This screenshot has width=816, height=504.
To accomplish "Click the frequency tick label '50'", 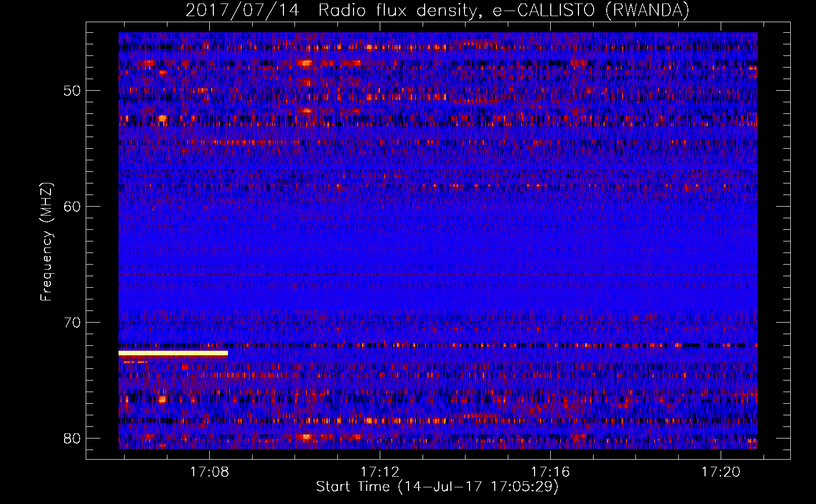I will (x=72, y=91).
